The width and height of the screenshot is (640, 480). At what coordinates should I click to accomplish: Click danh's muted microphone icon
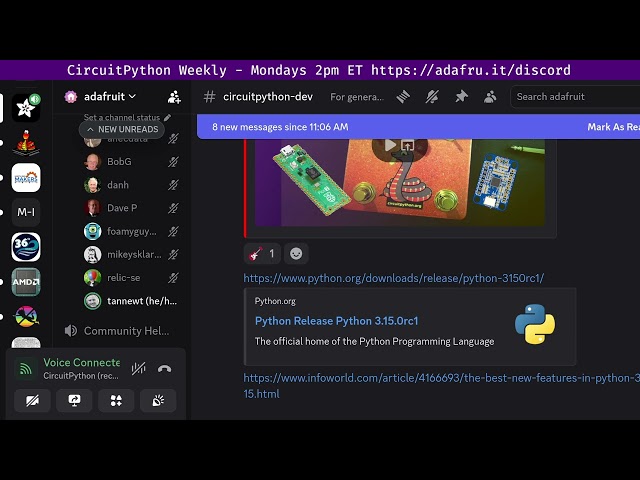pyautogui.click(x=173, y=185)
